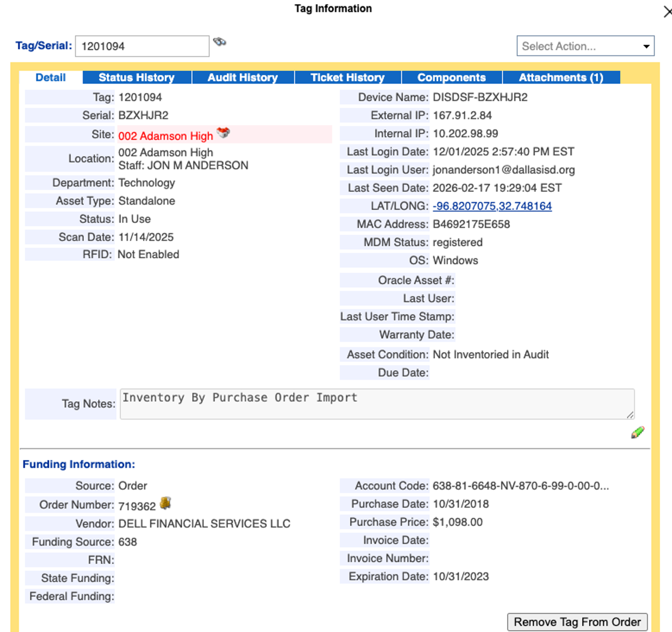Select serial value BZXHJR2

point(143,115)
